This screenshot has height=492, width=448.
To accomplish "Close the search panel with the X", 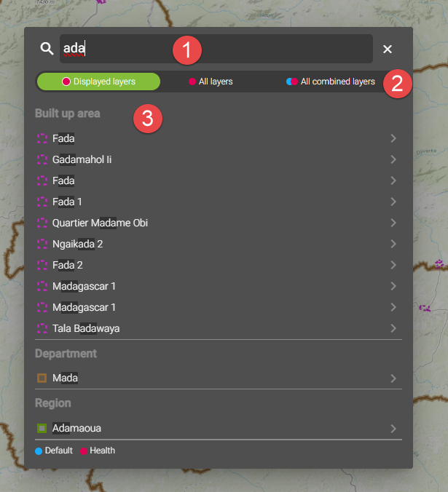I will coord(387,49).
